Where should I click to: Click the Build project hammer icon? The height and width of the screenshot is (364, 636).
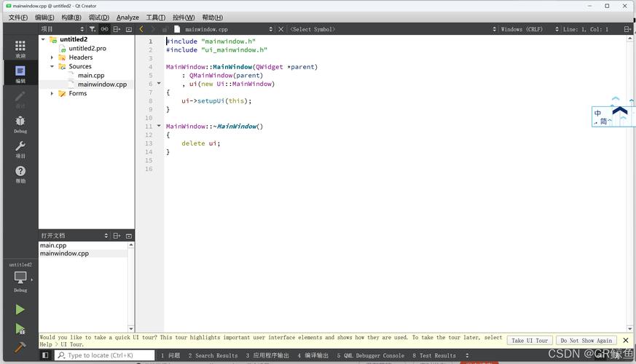pyautogui.click(x=20, y=347)
